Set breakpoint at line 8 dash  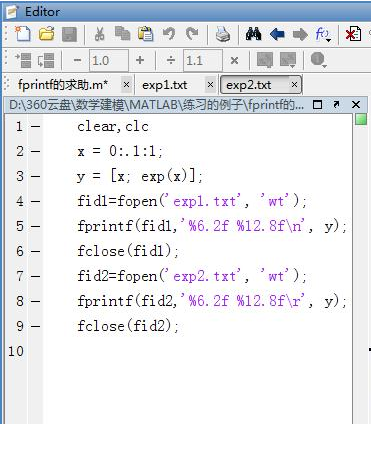pyautogui.click(x=35, y=301)
